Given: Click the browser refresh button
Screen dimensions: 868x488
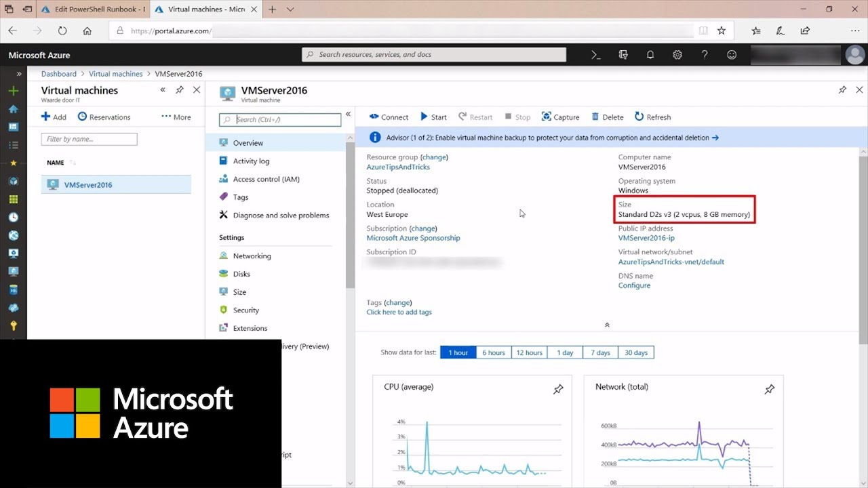Looking at the screenshot, I should pos(62,30).
